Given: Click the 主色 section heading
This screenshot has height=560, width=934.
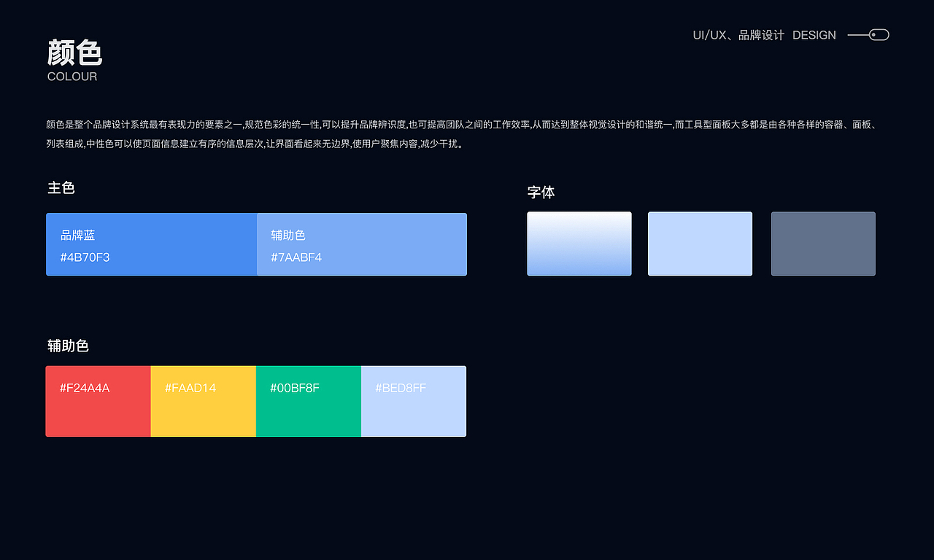Looking at the screenshot, I should 61,187.
